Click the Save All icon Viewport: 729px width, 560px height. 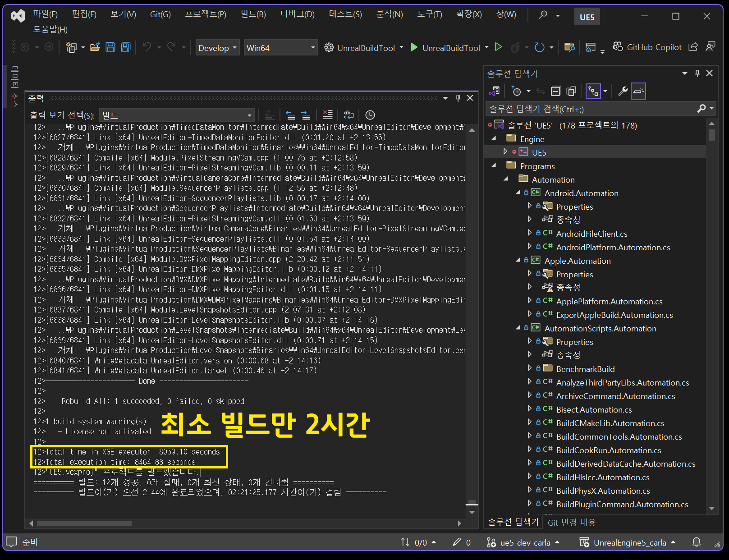point(126,47)
